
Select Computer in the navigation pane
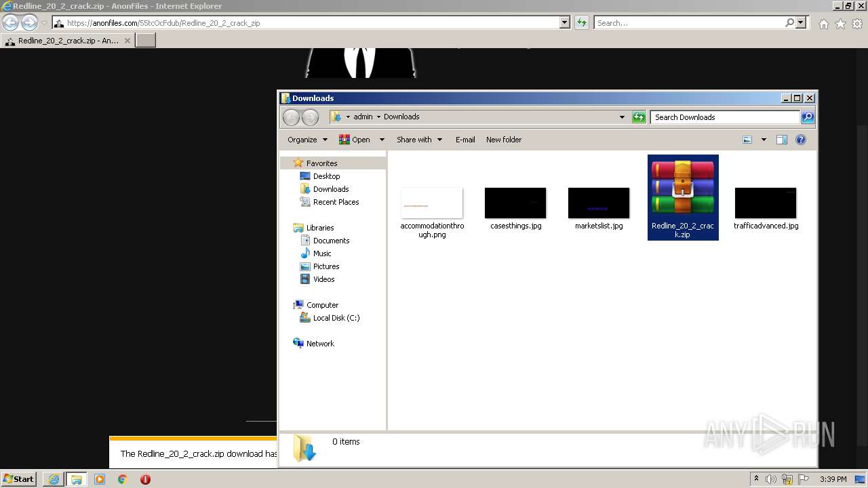click(x=322, y=305)
